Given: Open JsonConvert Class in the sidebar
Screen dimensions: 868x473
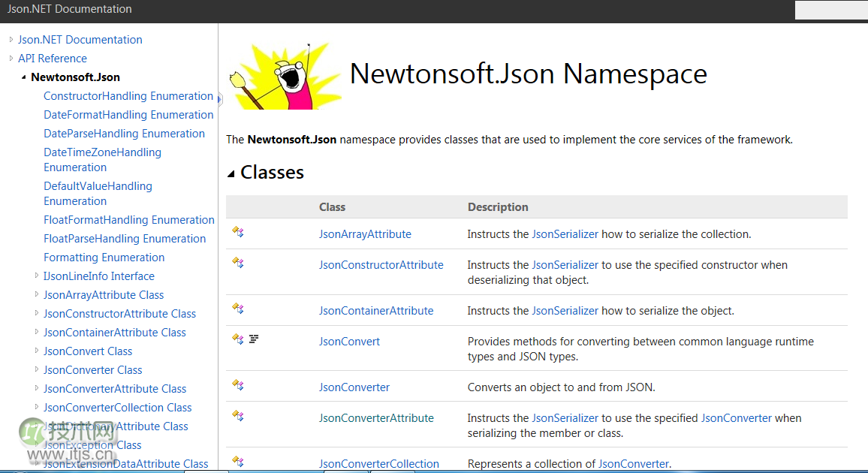Looking at the screenshot, I should [x=88, y=352].
